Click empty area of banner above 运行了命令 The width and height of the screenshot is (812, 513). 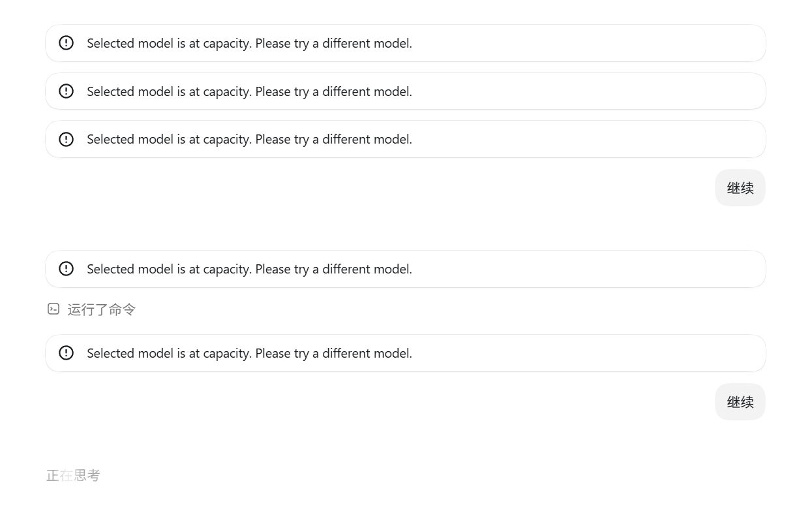(x=587, y=269)
